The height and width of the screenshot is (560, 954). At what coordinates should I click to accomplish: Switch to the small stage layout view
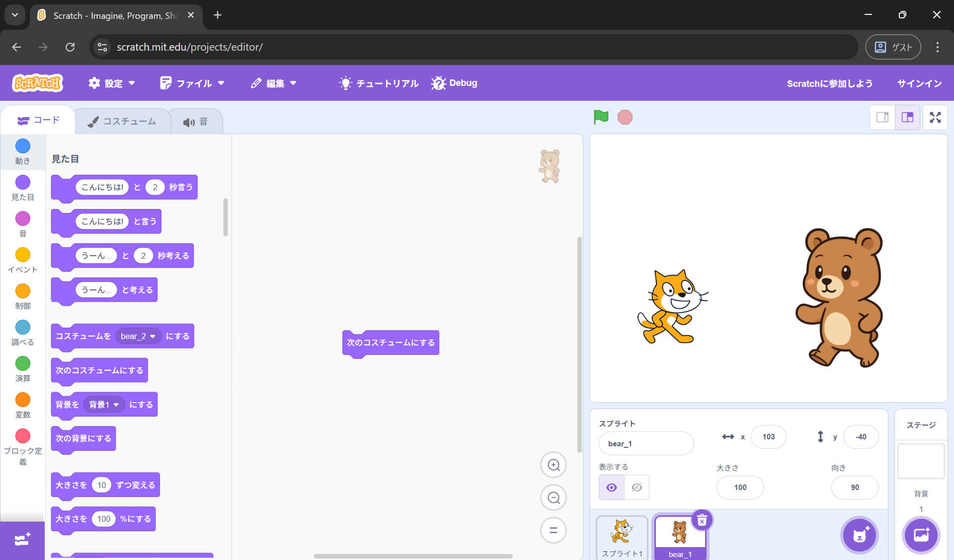pos(882,117)
